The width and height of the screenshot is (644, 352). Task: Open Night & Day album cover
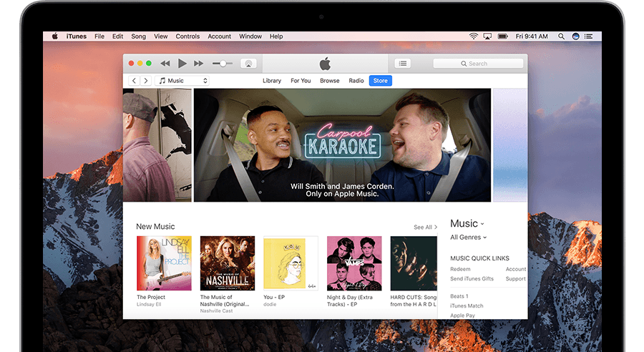tap(354, 263)
